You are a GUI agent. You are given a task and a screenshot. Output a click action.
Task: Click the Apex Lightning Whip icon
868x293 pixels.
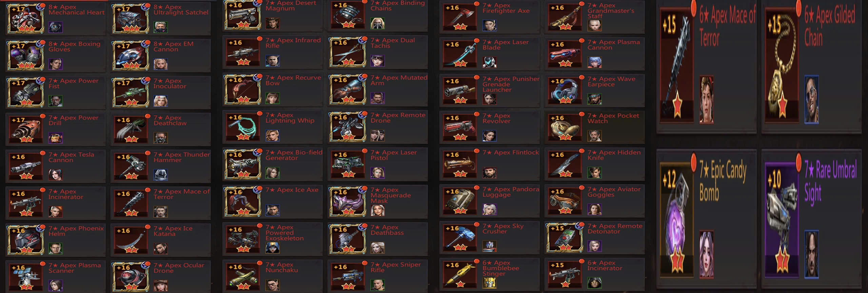[243, 127]
